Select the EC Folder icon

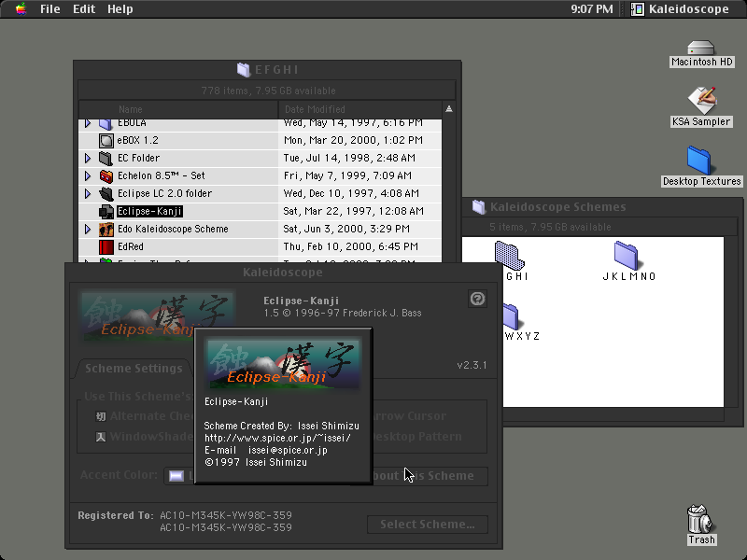pos(106,158)
